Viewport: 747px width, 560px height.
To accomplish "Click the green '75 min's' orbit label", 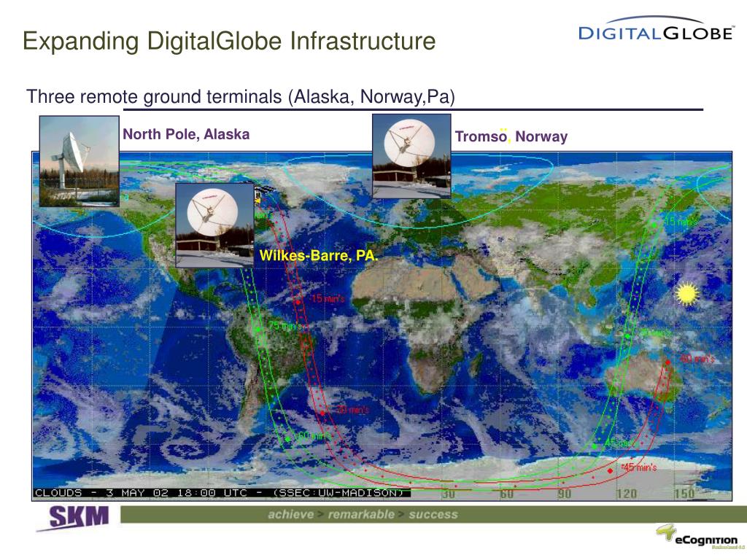I will (x=285, y=326).
